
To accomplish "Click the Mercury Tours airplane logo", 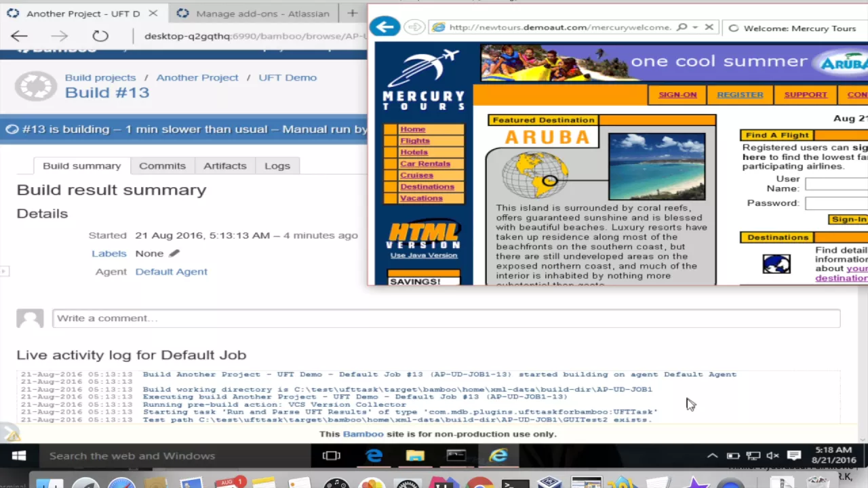I will 423,78.
